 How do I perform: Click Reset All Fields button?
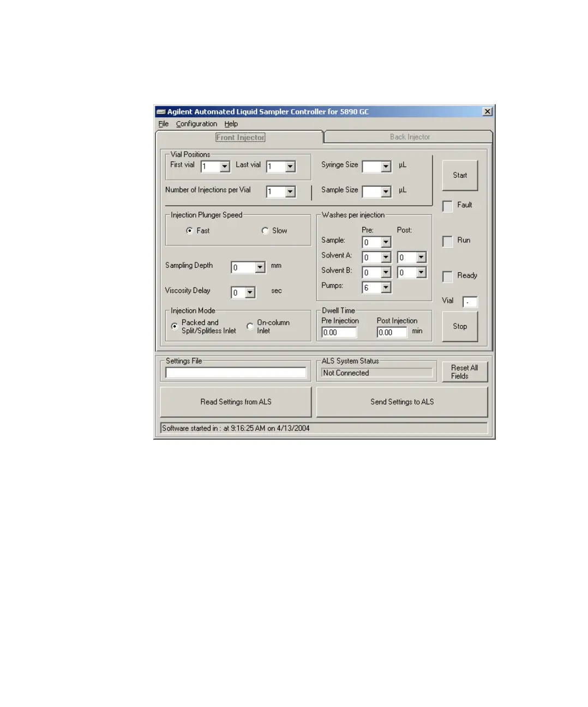click(x=465, y=372)
